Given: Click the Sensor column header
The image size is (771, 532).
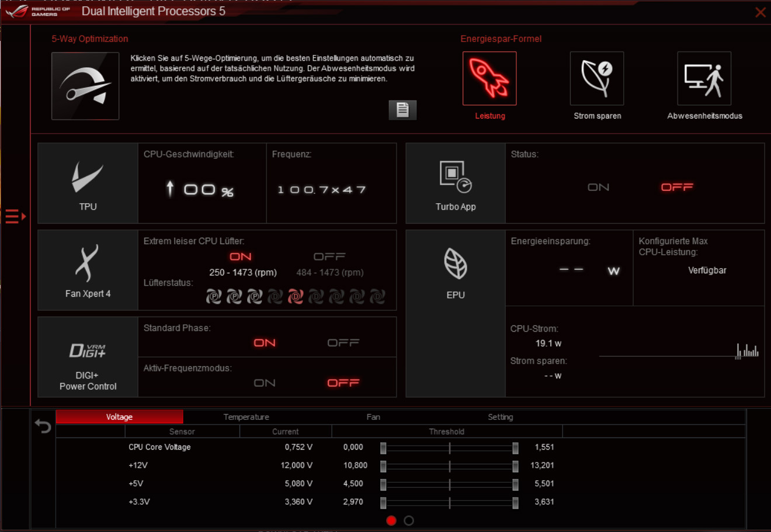Looking at the screenshot, I should pos(182,432).
